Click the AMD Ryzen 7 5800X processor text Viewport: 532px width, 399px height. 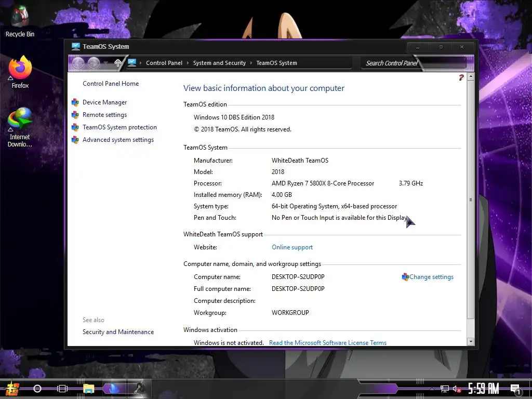click(x=323, y=183)
